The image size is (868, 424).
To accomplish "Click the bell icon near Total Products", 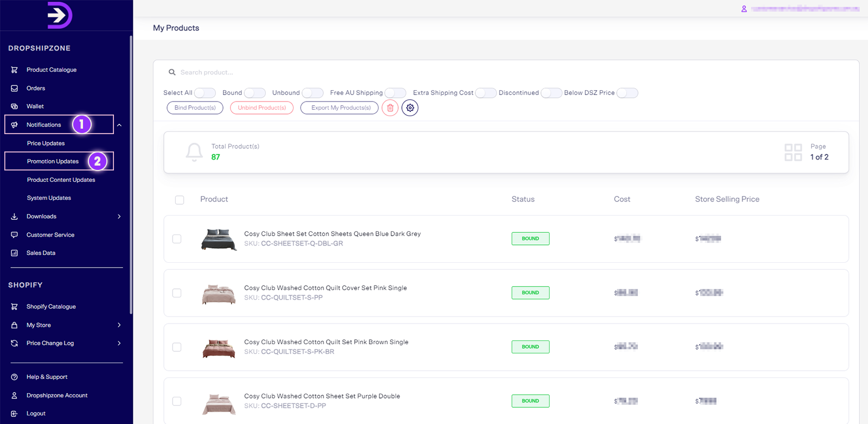I will click(x=194, y=152).
